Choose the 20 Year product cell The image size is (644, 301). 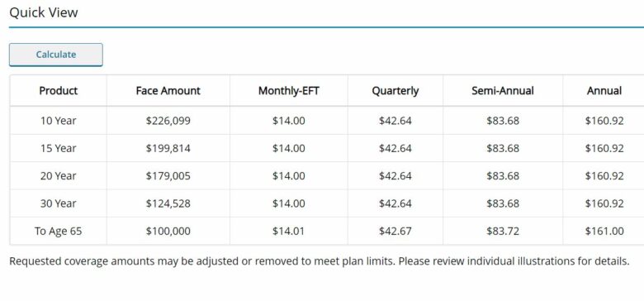tap(59, 175)
